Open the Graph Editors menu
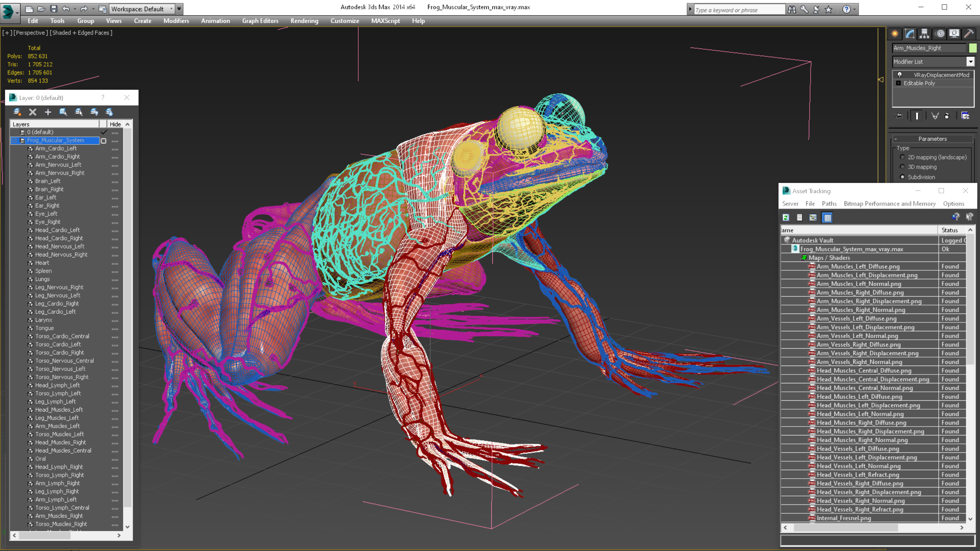980x551 pixels. (x=260, y=21)
